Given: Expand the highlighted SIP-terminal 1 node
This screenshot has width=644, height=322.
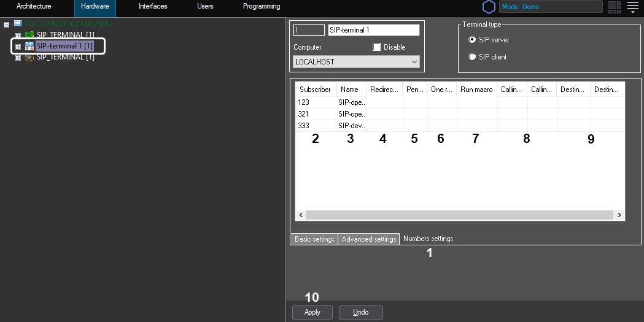Looking at the screenshot, I should [18, 47].
